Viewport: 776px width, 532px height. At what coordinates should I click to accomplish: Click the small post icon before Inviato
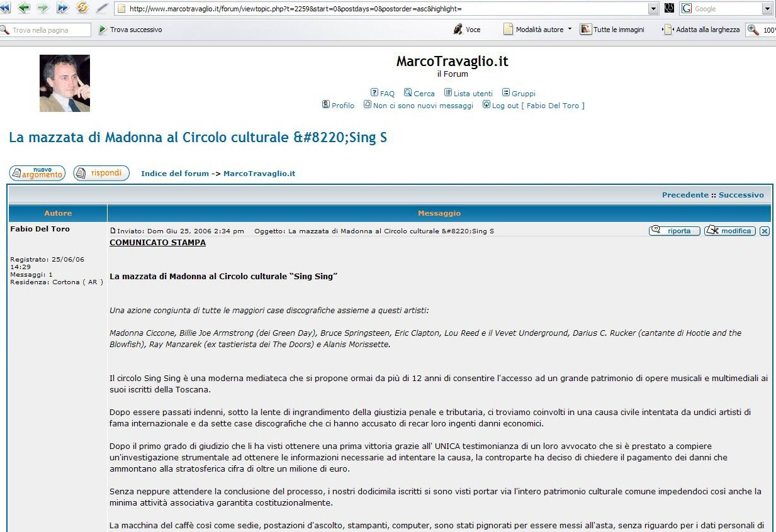pyautogui.click(x=113, y=231)
